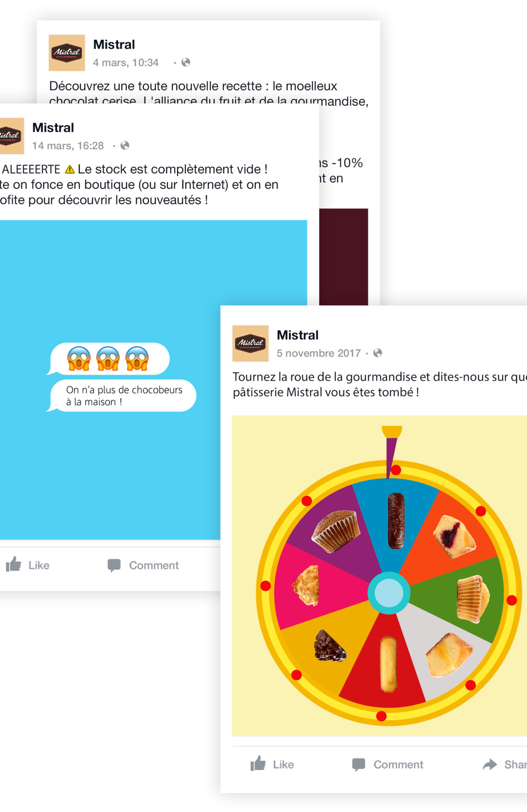
Task: Open the 14 mars, 16:28 timestamp link
Action: pos(68,146)
